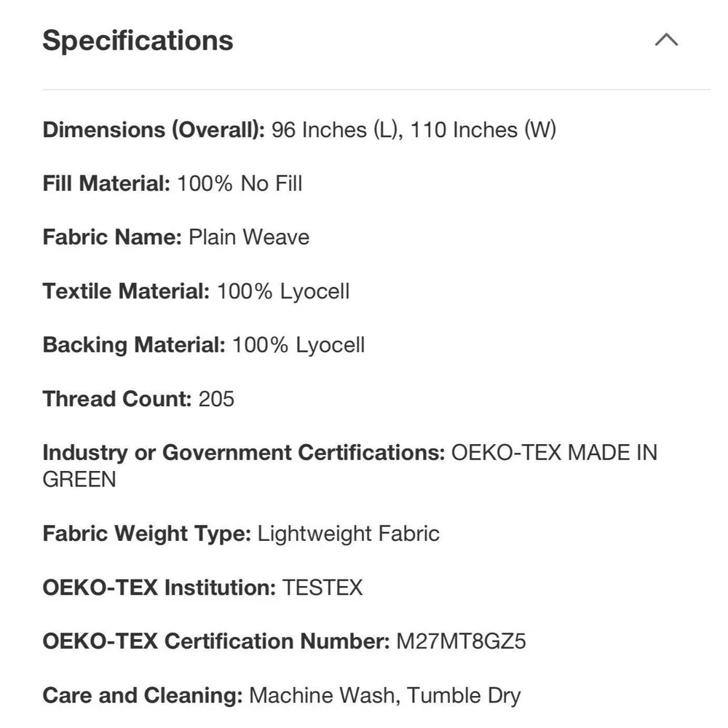Select the Textile Material label
Image resolution: width=728 pixels, height=728 pixels.
[126, 291]
